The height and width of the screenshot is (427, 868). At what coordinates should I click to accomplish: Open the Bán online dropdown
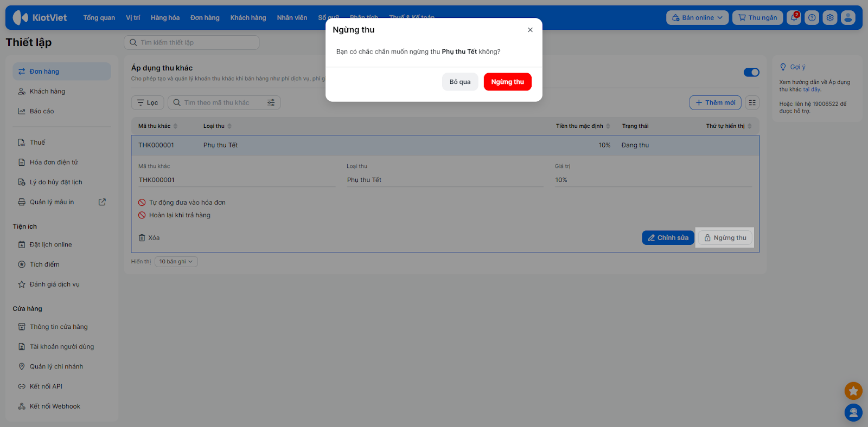pos(698,18)
